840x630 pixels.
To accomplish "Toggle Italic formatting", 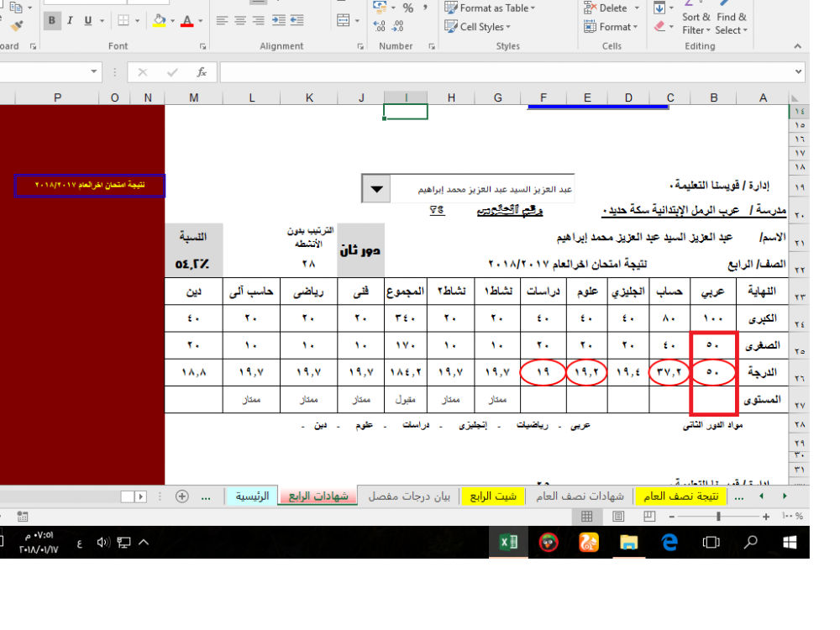I will point(70,21).
